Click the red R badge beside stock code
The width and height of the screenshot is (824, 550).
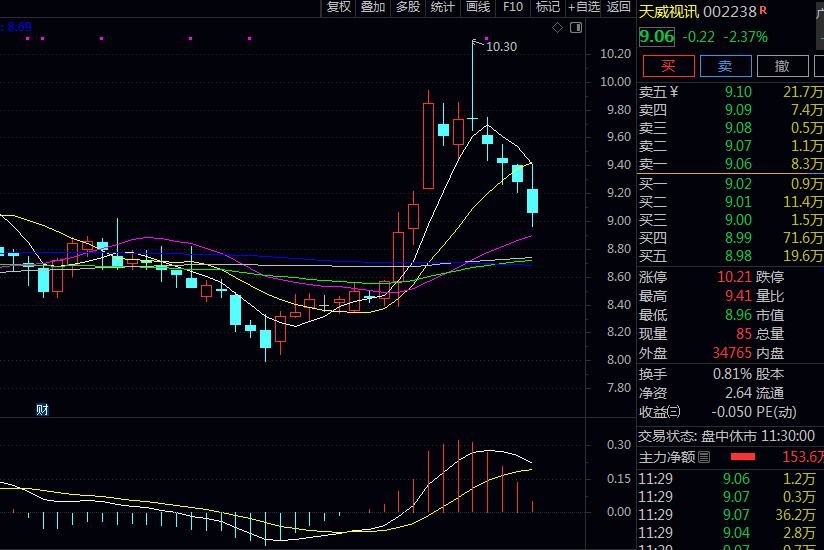(x=763, y=10)
